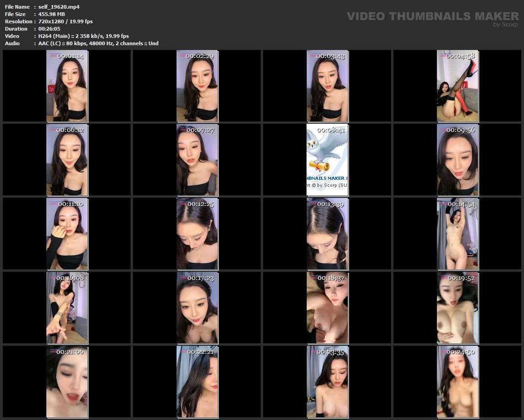This screenshot has width=524, height=420.
Task: Click the thumbnail timestamped 00:01:14
Action: 67,86
